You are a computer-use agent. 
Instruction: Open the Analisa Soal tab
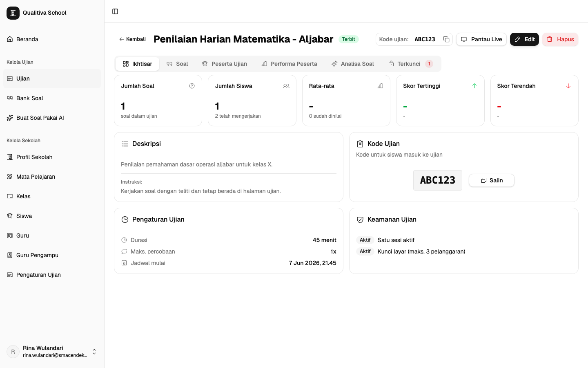click(x=353, y=64)
